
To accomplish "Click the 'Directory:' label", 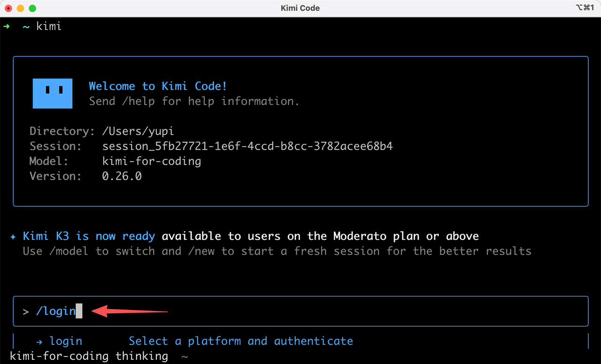I will pyautogui.click(x=62, y=131).
